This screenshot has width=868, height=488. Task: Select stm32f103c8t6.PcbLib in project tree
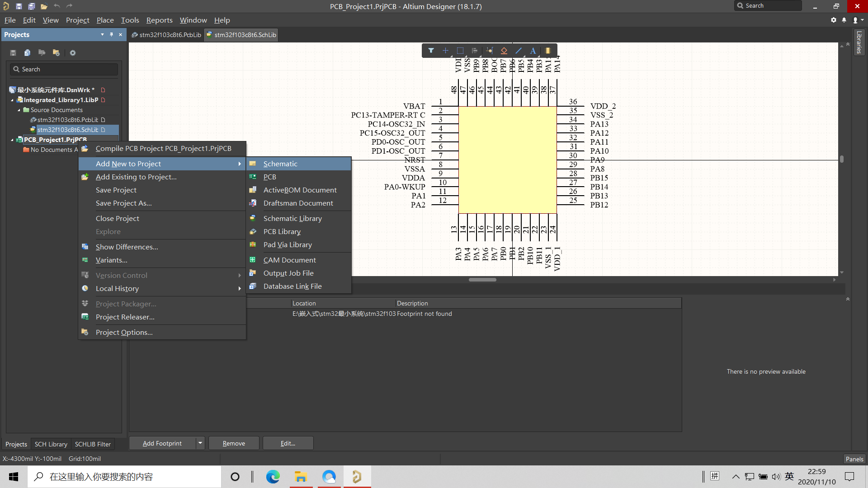pyautogui.click(x=68, y=120)
